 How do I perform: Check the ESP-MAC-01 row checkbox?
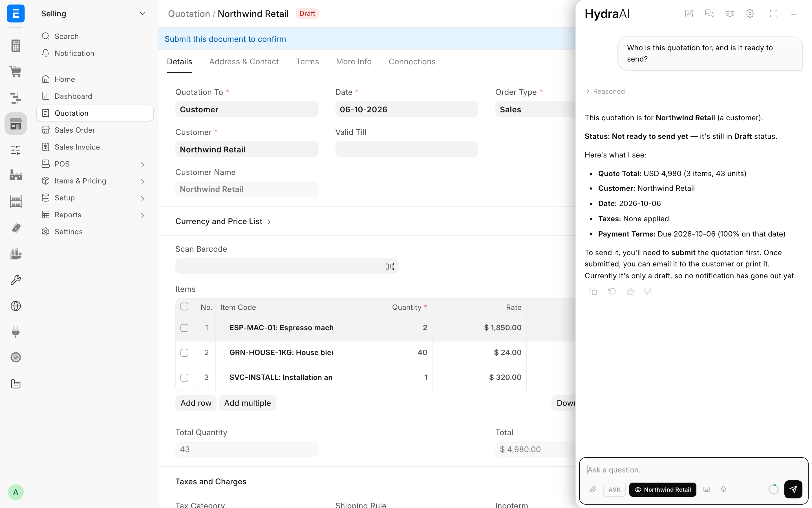pyautogui.click(x=184, y=328)
